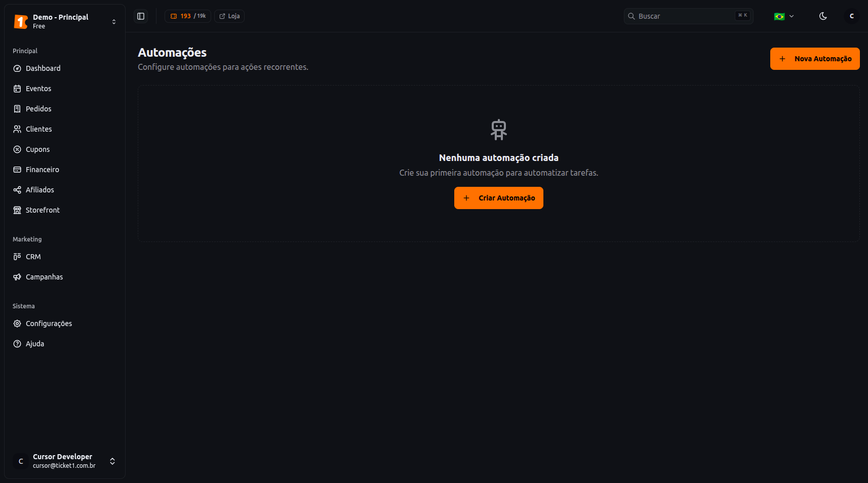The width and height of the screenshot is (868, 483).
Task: Expand the Cursor Developer account menu
Action: (x=65, y=461)
